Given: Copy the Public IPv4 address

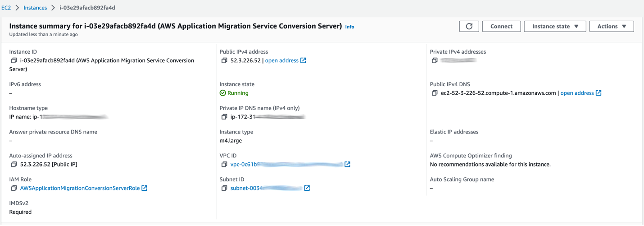Looking at the screenshot, I should [224, 60].
